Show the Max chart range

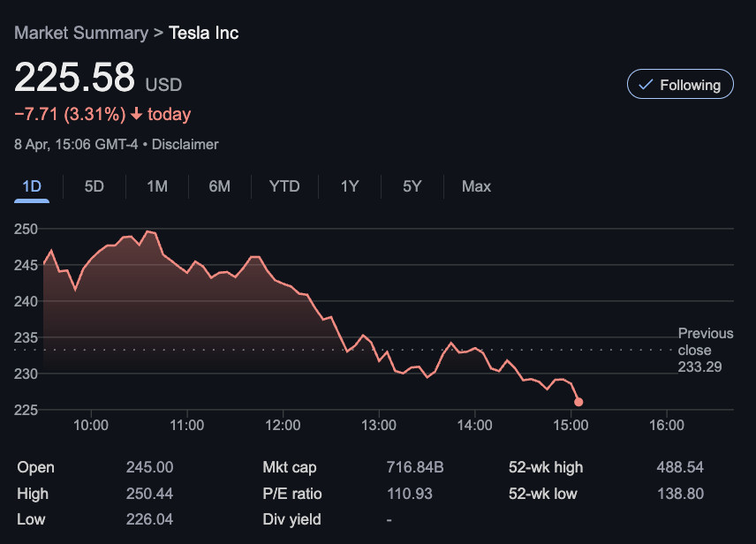476,186
